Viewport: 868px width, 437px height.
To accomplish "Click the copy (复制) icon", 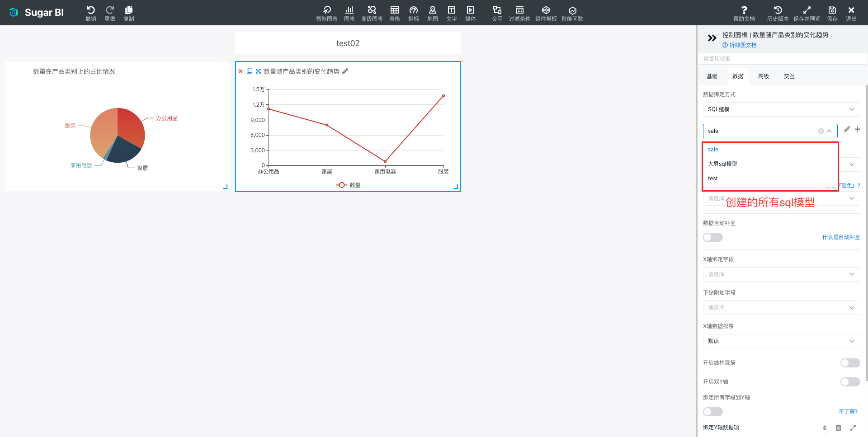I will 129,13.
